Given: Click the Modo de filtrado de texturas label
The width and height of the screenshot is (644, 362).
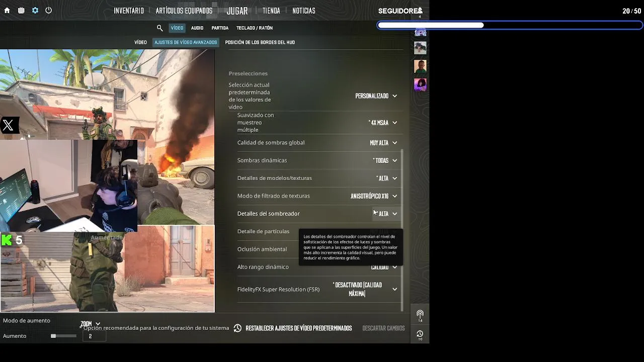Looking at the screenshot, I should coord(274,196).
